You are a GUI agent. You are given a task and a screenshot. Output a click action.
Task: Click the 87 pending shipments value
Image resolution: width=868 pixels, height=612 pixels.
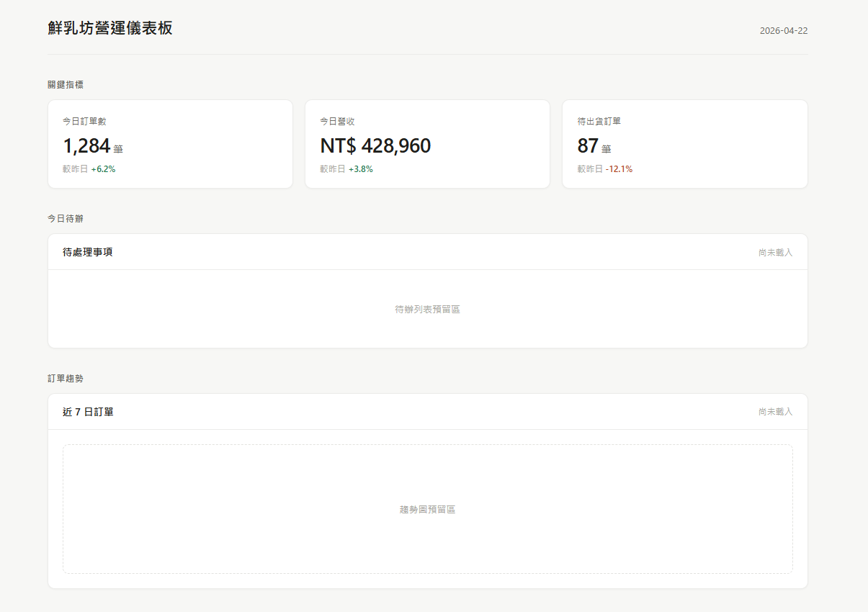coord(588,146)
